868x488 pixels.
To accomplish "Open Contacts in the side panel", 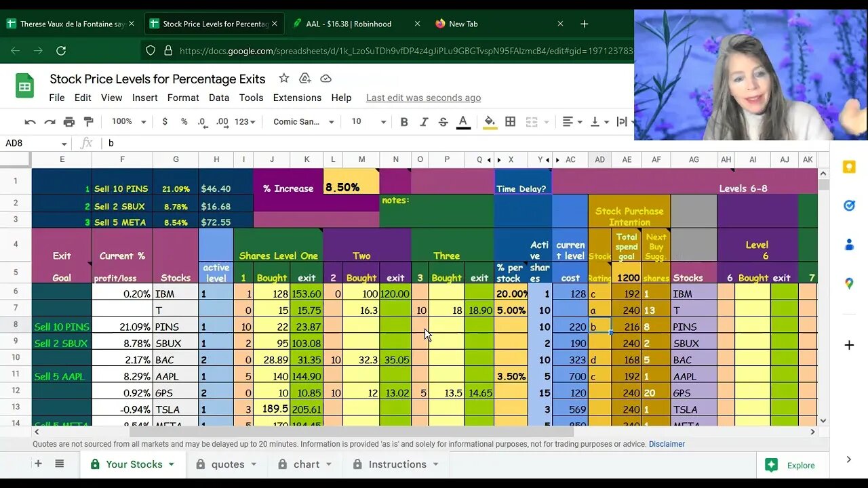I will coord(849,245).
